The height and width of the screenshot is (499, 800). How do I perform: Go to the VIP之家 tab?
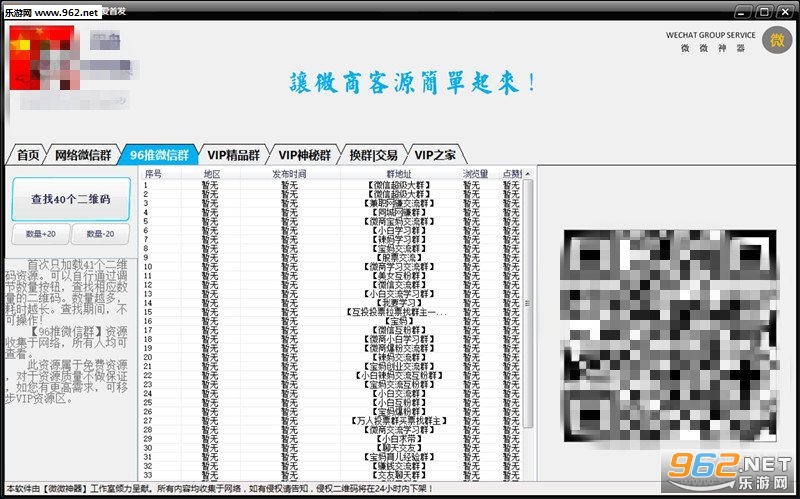(x=435, y=155)
